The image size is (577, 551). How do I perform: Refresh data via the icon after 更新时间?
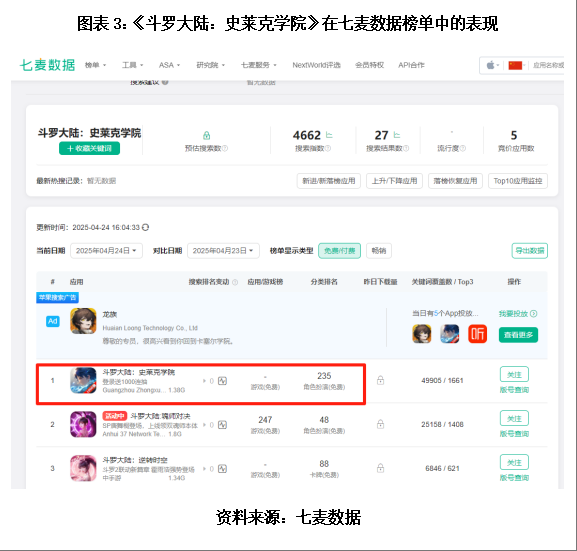click(145, 227)
